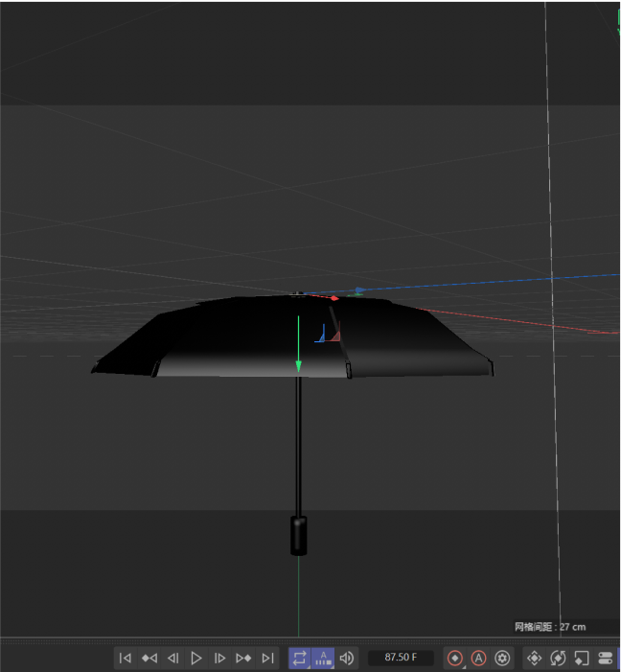Toggle the scale keyframe channel icon
This screenshot has width=621, height=672.
[581, 658]
